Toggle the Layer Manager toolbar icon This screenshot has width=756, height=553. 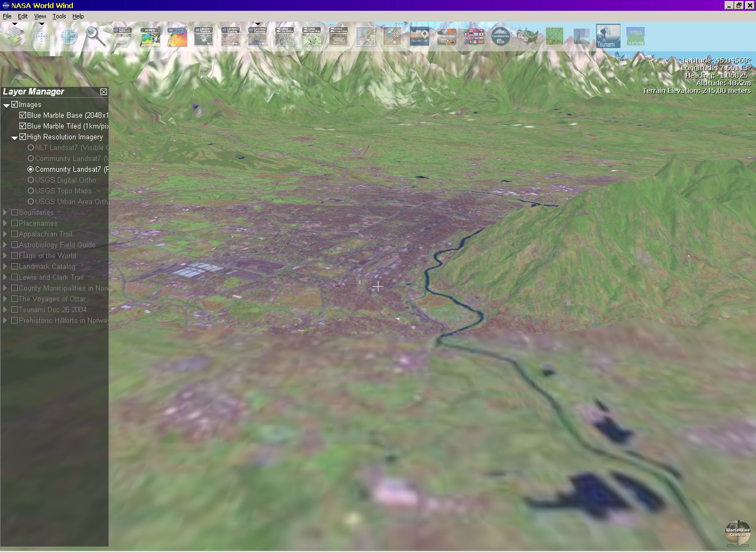(15, 36)
